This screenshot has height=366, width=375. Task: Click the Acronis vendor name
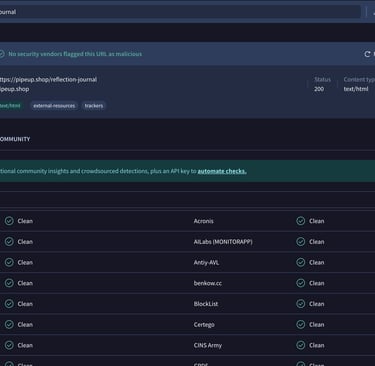203,221
